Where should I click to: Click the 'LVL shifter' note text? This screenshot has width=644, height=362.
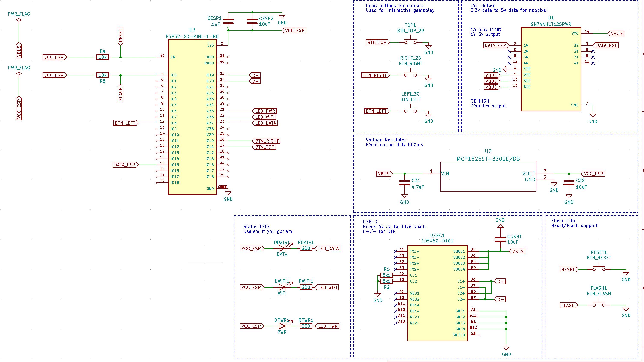483,5
